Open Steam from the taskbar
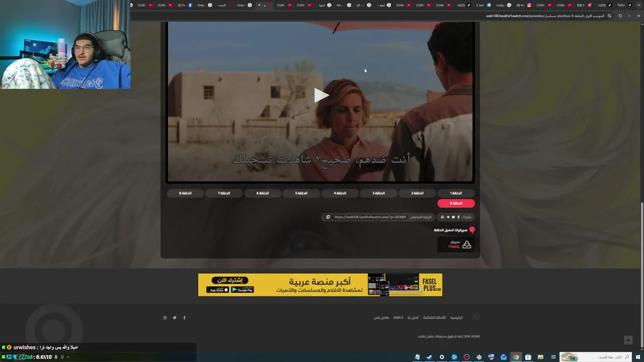Screen dimensions: 644x362 (429, 357)
